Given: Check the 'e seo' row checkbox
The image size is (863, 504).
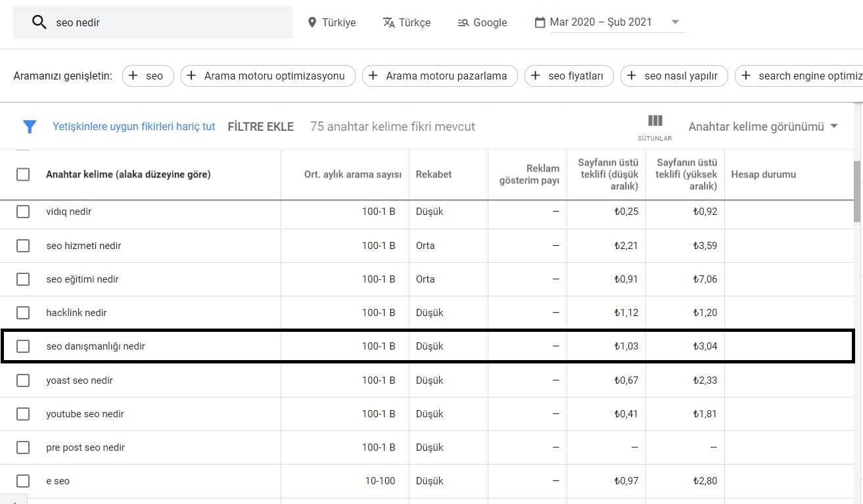Looking at the screenshot, I should [x=23, y=481].
